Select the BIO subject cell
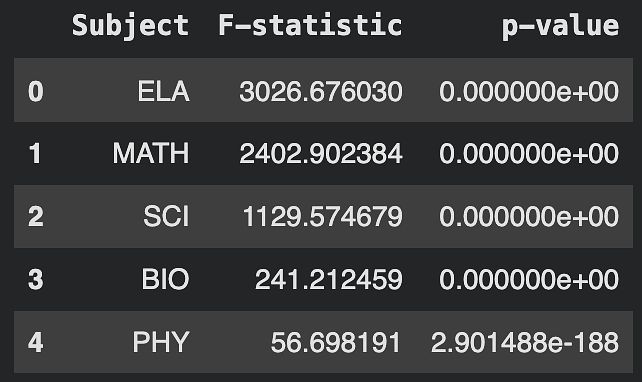This screenshot has width=642, height=382. point(165,279)
